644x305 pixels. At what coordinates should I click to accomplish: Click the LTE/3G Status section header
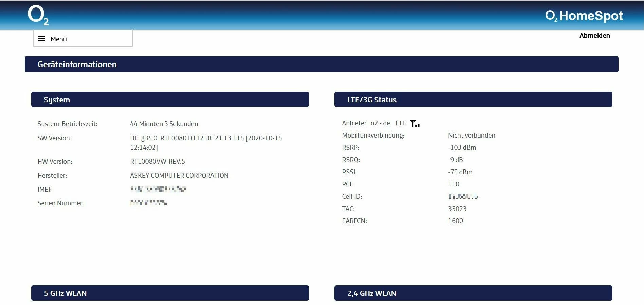[473, 100]
